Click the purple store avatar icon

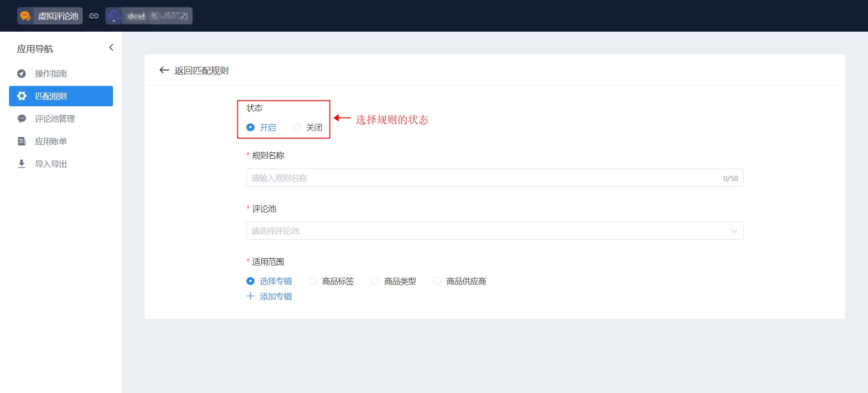tap(114, 16)
